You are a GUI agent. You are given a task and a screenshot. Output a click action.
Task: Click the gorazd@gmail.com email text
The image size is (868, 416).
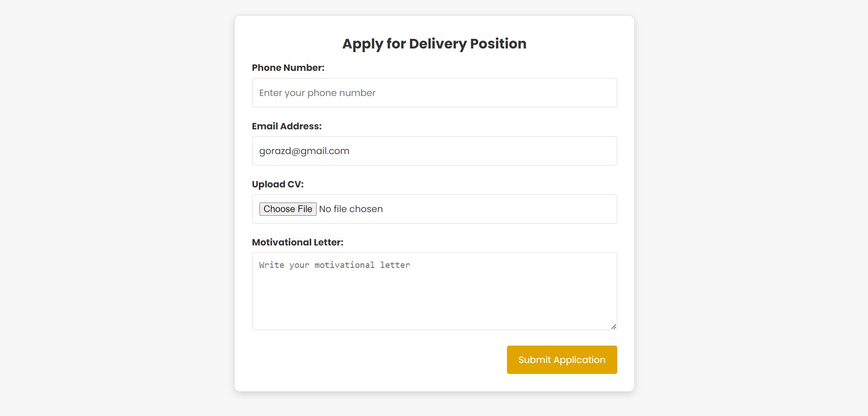point(304,151)
